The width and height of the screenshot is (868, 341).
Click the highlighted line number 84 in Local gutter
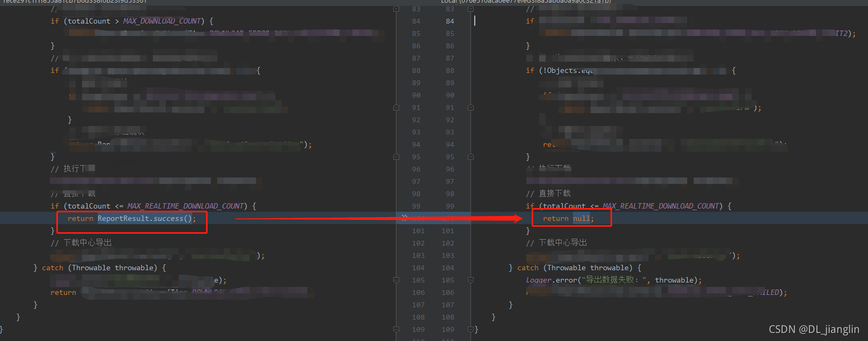pos(450,21)
